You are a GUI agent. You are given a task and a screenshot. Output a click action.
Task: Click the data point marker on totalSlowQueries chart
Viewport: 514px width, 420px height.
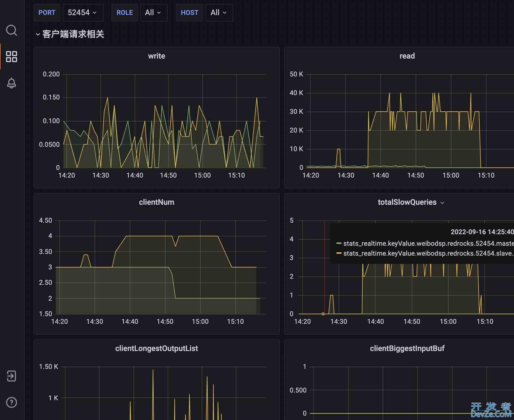[x=323, y=314]
